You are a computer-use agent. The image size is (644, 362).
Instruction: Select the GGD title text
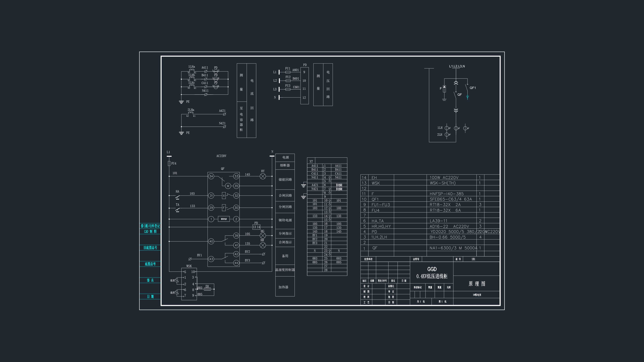432,269
